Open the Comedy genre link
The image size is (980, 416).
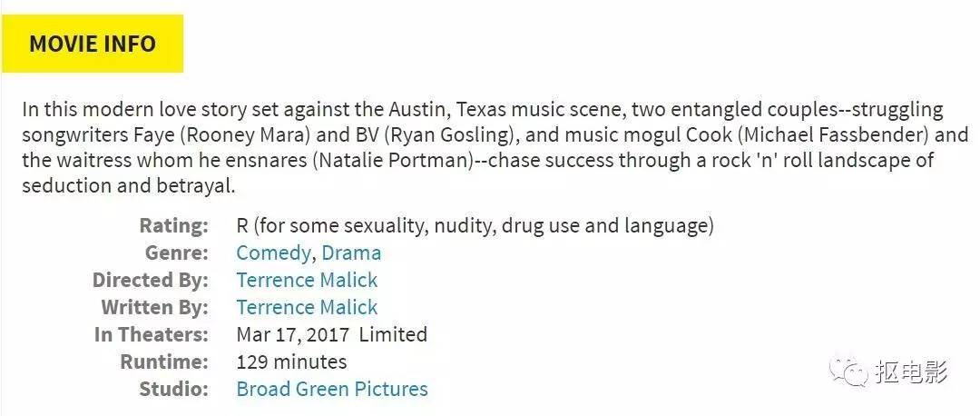pos(273,253)
